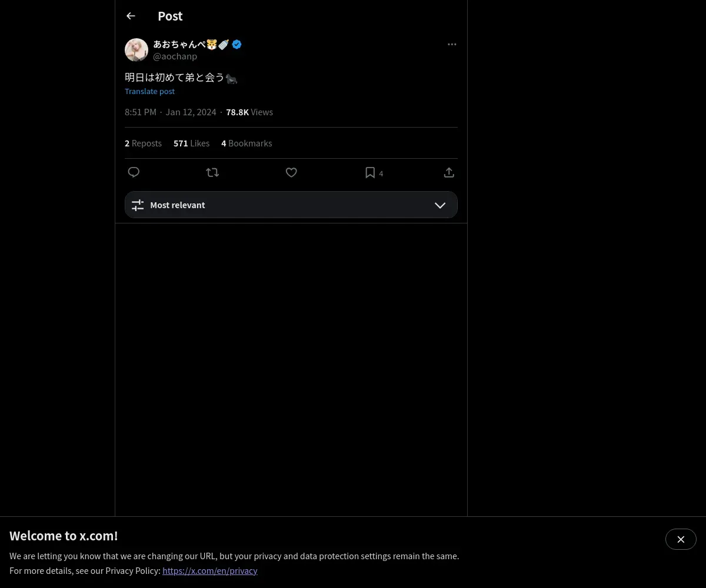The height and width of the screenshot is (588, 706).
Task: Click the repost arrows icon
Action: tap(212, 172)
